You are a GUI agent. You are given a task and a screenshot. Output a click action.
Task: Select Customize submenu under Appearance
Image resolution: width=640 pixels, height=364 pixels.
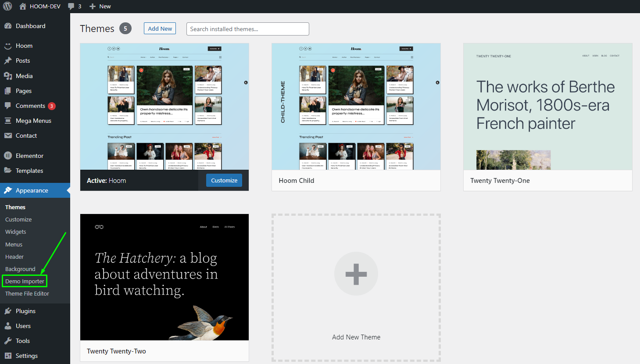pos(18,219)
